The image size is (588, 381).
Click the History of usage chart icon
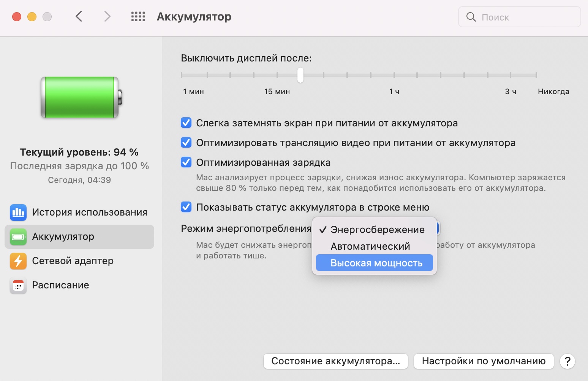point(18,213)
